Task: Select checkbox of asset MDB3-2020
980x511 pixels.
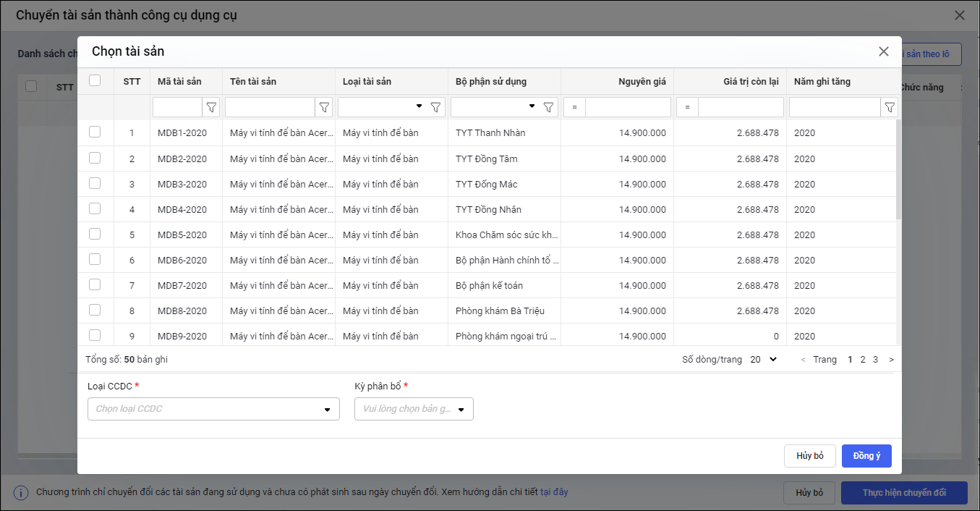Action: coord(95,183)
